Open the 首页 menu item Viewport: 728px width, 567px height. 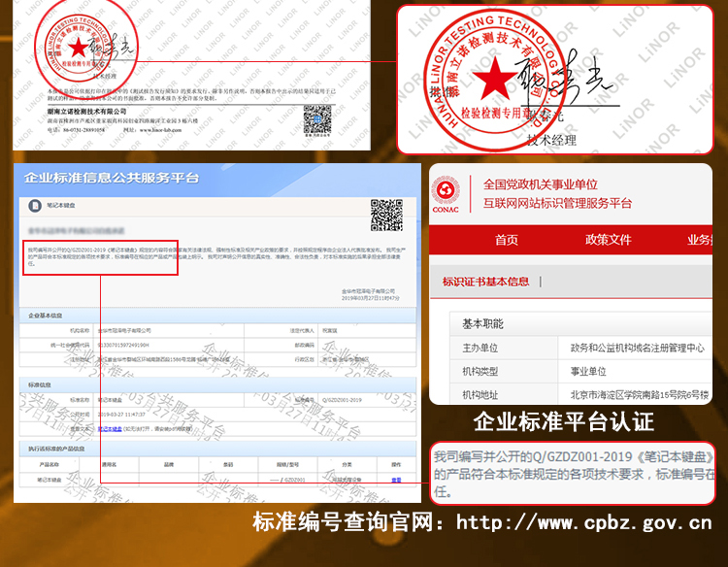point(506,240)
